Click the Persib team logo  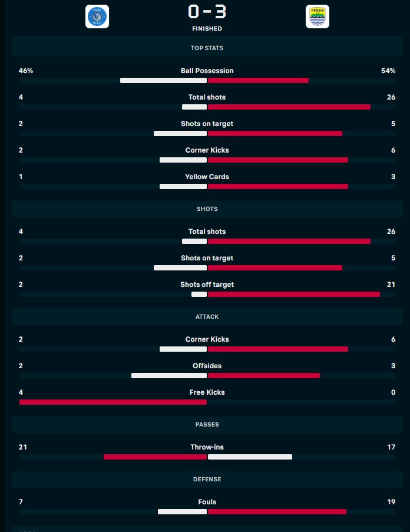pyautogui.click(x=318, y=16)
